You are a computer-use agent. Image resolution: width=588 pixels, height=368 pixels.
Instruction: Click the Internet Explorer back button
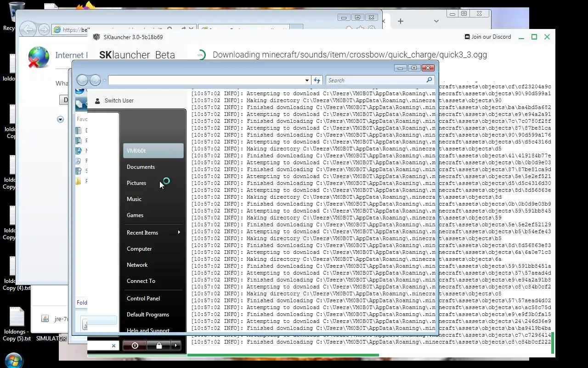pos(28,30)
